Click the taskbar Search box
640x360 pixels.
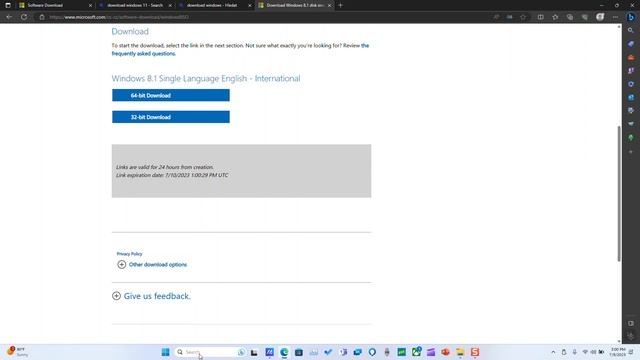[x=211, y=352]
